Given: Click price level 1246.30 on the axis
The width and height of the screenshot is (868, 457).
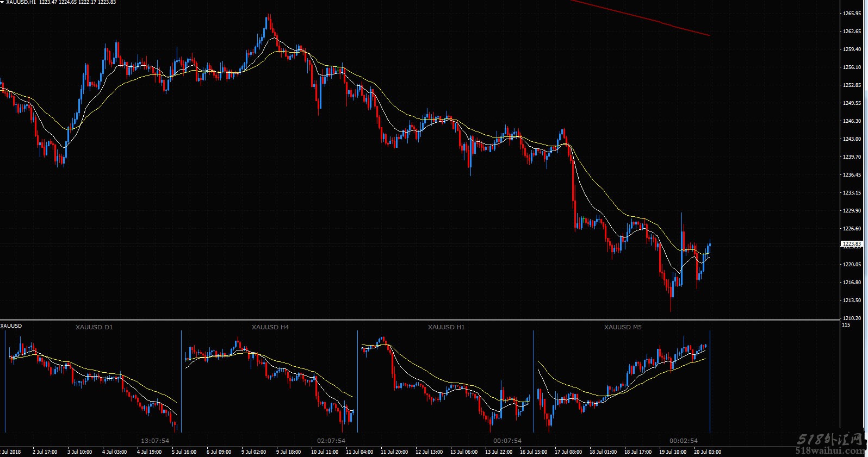Looking at the screenshot, I should 852,121.
